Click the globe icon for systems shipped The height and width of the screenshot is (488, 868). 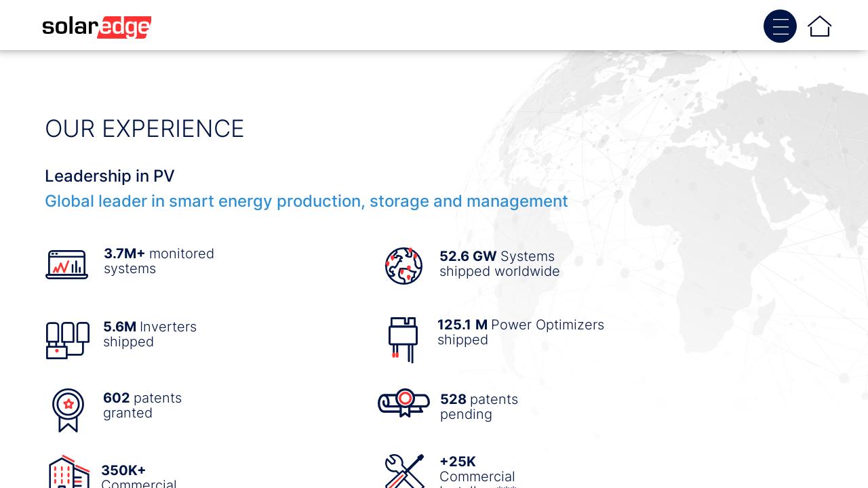click(x=403, y=266)
